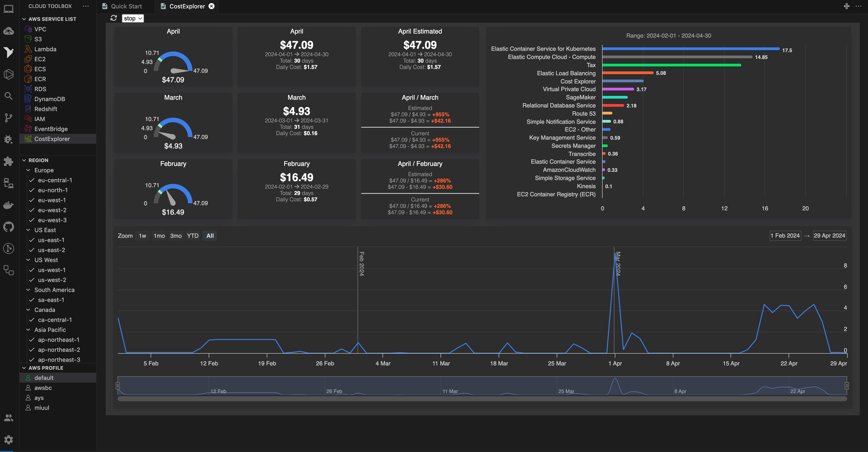Toggle the ap-northeast-1 region checkmark
The image size is (868, 452).
pyautogui.click(x=32, y=340)
